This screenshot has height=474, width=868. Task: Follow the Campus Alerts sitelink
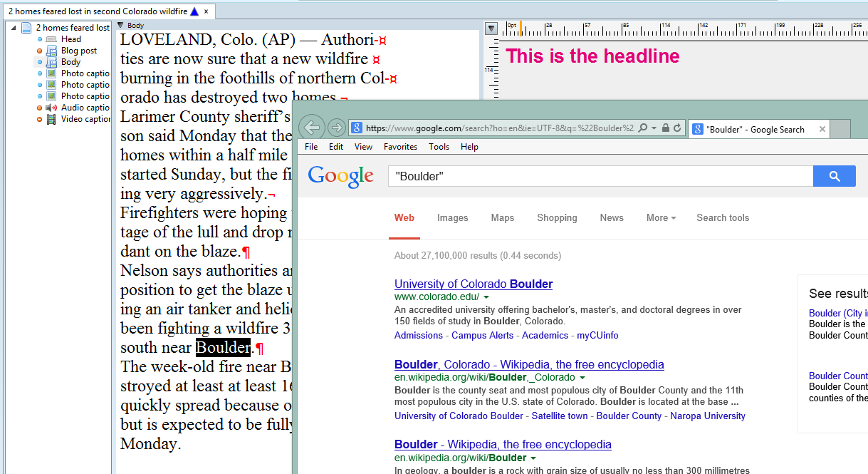pos(483,336)
